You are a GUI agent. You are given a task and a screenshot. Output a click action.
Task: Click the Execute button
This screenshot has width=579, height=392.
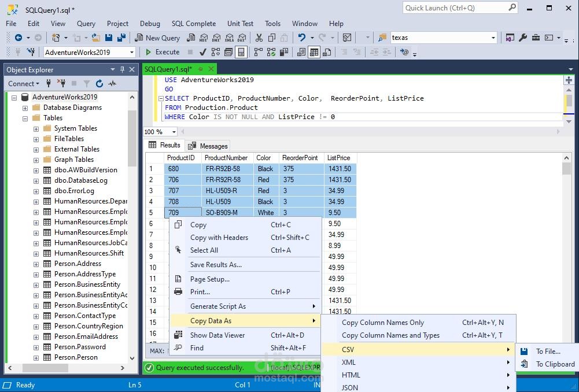tap(163, 52)
